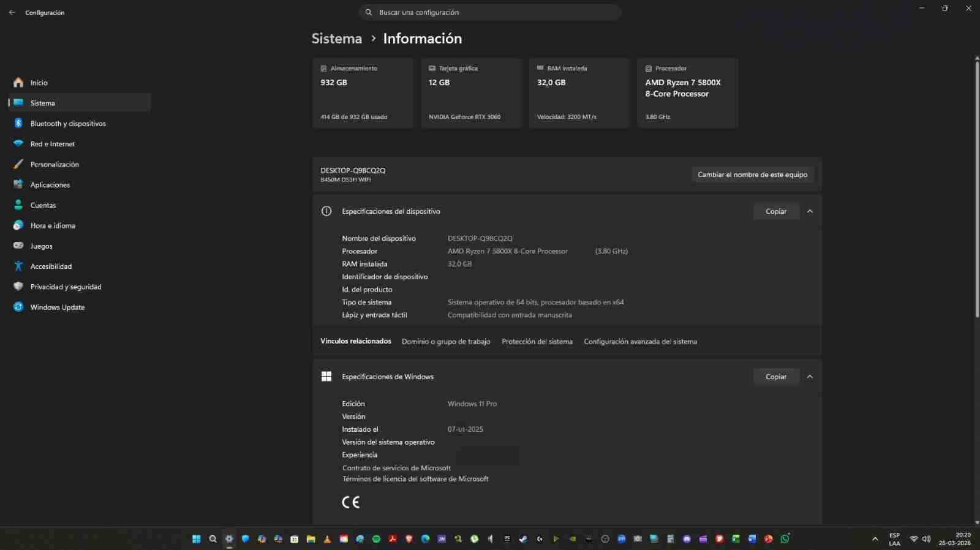This screenshot has width=980, height=550.
Task: Click the Buscar una configuración search field
Action: tap(490, 12)
